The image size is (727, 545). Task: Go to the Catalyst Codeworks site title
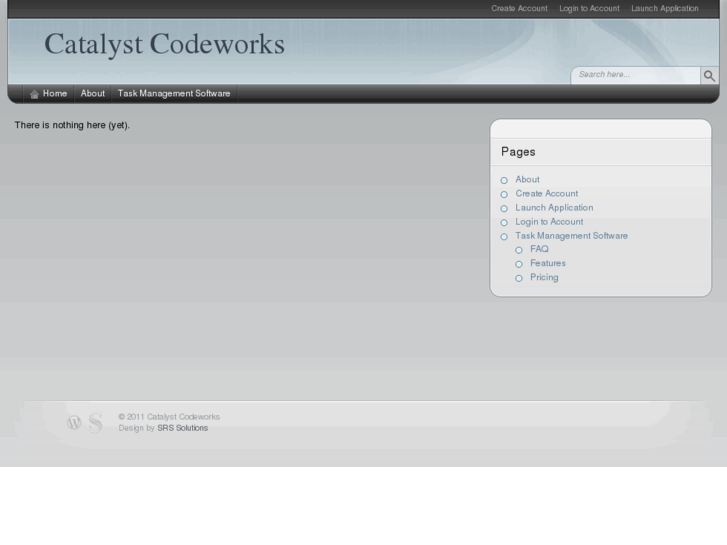click(164, 45)
